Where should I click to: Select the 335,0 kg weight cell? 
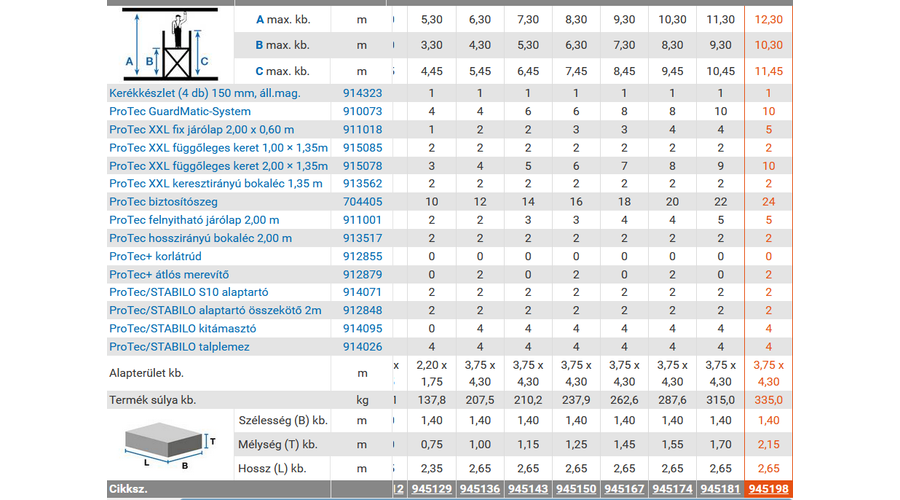pyautogui.click(x=769, y=400)
